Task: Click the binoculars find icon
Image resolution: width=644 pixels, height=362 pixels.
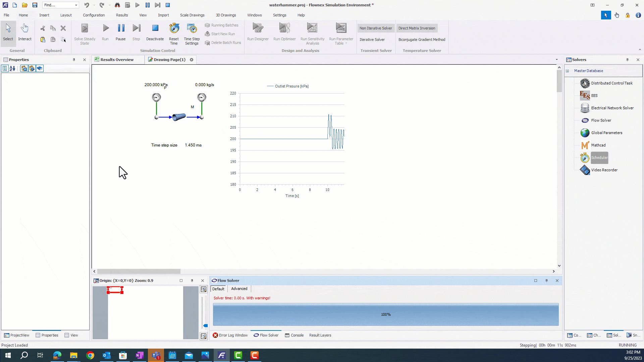Action: coord(117,5)
